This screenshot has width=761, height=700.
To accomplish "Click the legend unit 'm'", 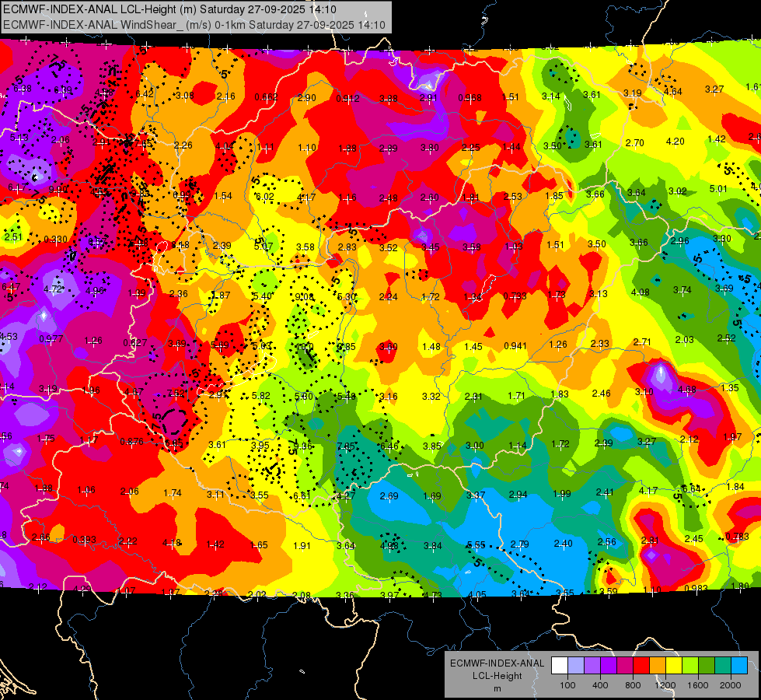I will point(497,688).
